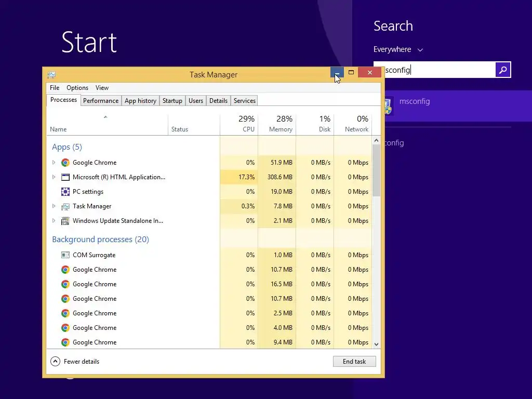Viewport: 532px width, 399px height.
Task: Click the Microsoft HTML Application icon
Action: pyautogui.click(x=65, y=177)
